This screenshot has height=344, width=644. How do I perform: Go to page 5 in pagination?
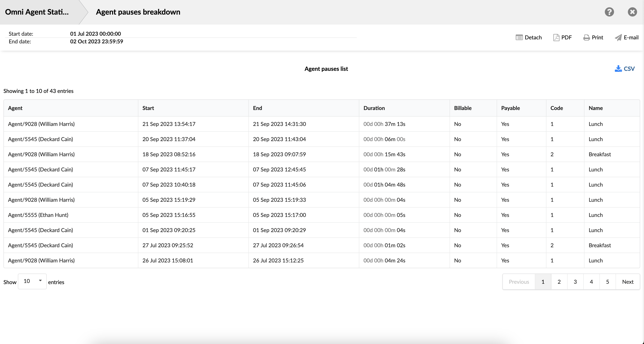click(x=607, y=282)
